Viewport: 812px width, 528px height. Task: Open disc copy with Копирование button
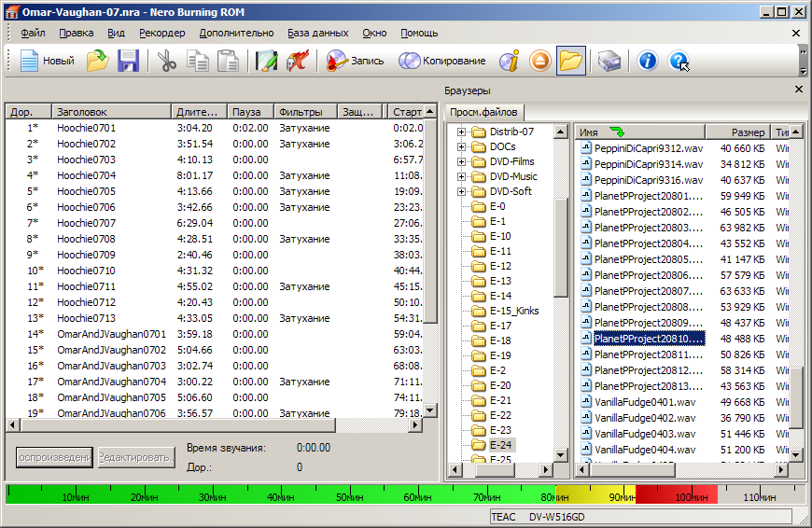click(441, 61)
